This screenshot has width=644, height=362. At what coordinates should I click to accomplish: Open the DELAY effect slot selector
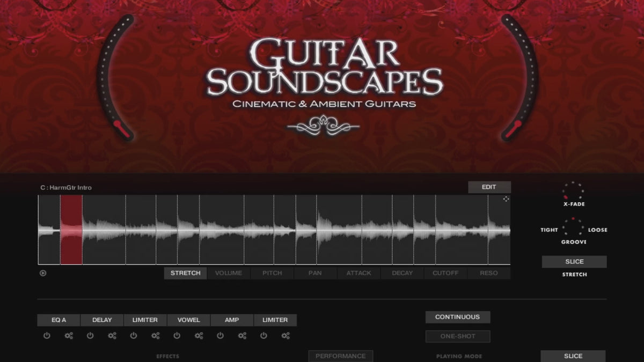click(102, 320)
